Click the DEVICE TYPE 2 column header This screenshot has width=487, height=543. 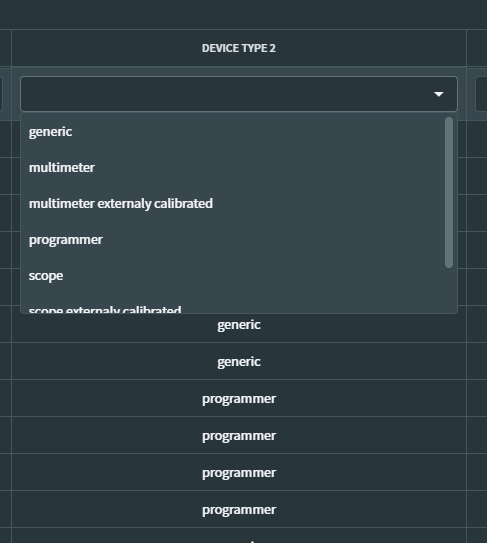click(239, 48)
